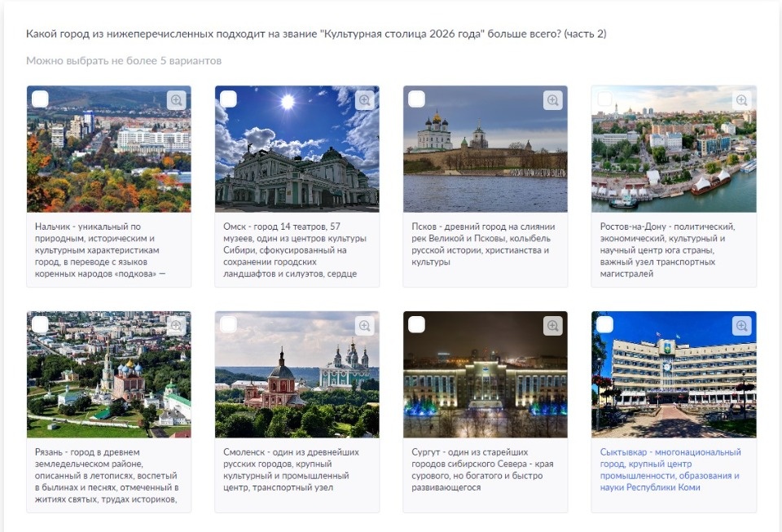The width and height of the screenshot is (782, 532).
Task: Open zoom for Syktyvkar image
Action: 741,326
